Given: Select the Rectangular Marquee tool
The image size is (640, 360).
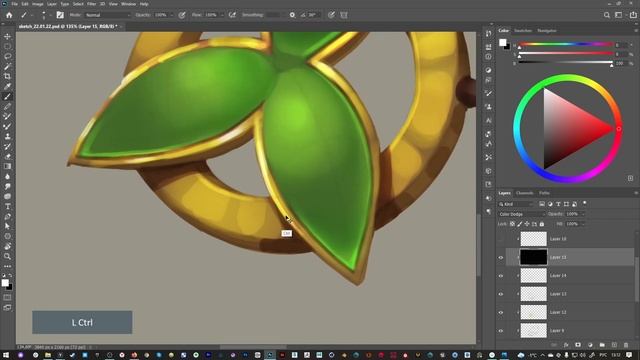Looking at the screenshot, I should click(x=7, y=46).
